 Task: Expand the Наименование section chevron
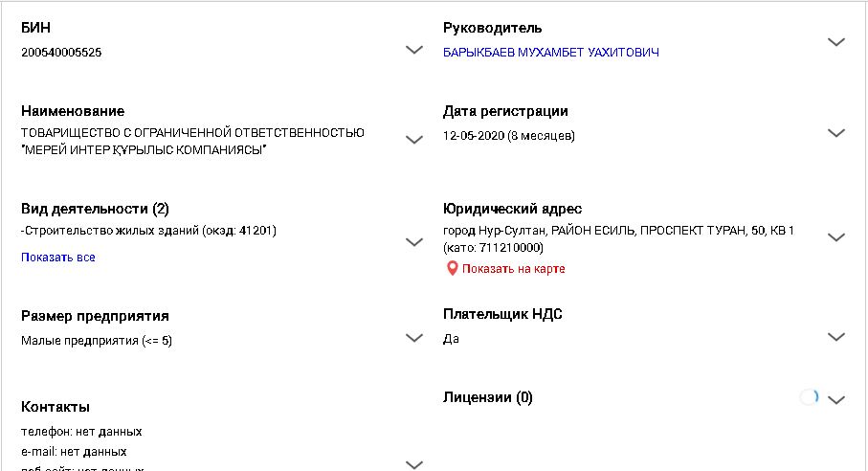pyautogui.click(x=414, y=140)
